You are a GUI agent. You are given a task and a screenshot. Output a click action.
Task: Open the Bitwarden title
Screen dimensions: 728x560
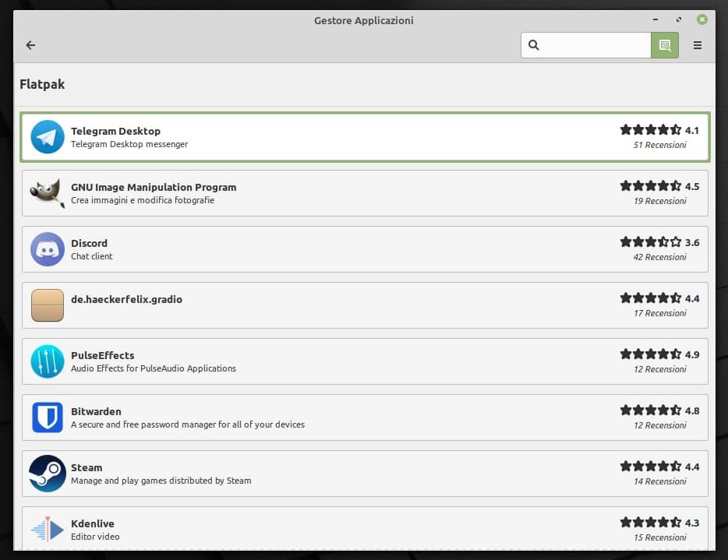[x=96, y=411]
